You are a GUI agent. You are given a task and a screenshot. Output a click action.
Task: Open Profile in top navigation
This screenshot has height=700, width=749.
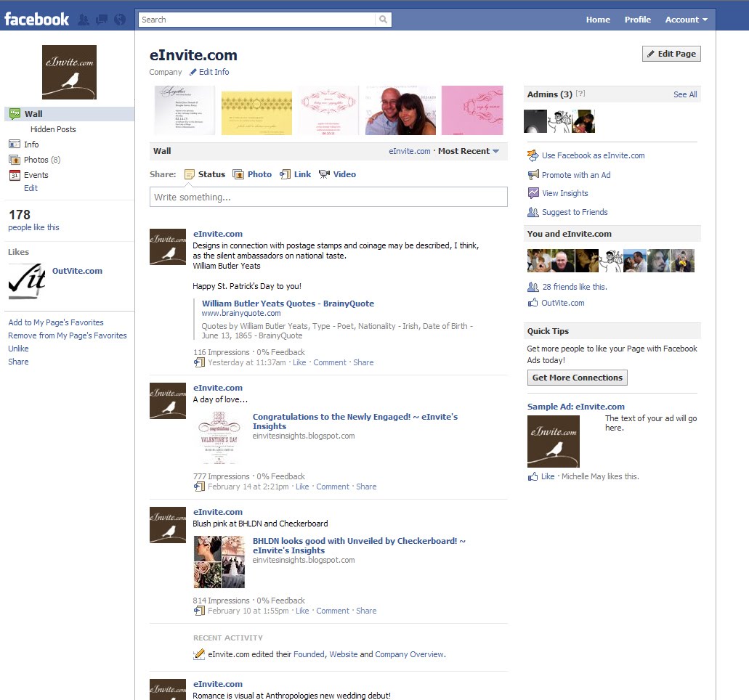tap(638, 20)
